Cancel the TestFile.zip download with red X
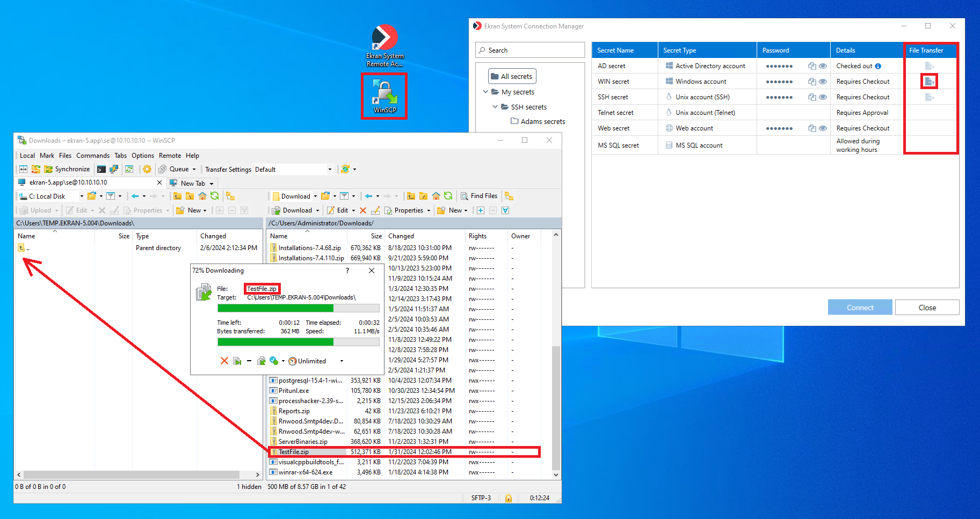The width and height of the screenshot is (980, 519). 224,361
